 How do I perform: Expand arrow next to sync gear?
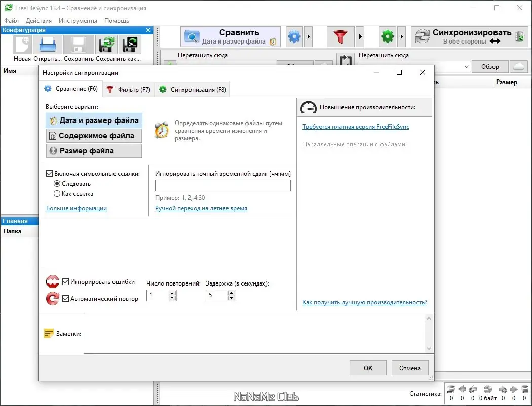pos(402,36)
